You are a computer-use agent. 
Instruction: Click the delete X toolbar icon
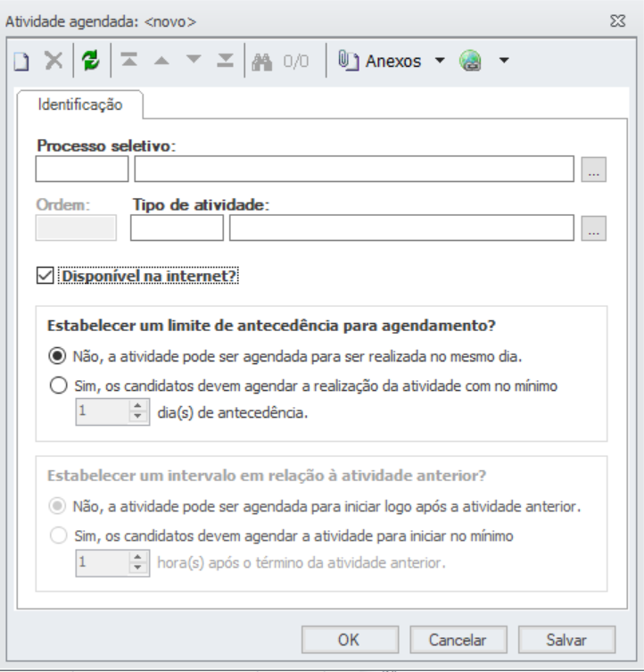pyautogui.click(x=54, y=61)
